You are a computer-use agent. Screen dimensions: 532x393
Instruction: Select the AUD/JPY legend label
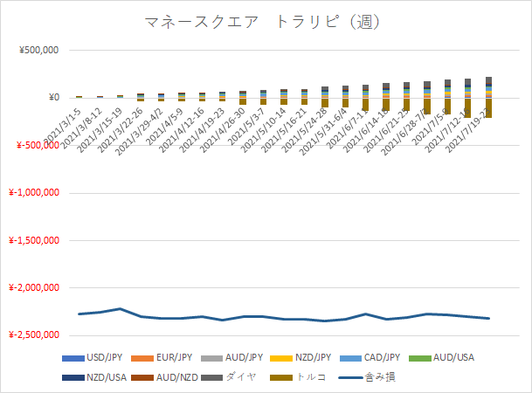coord(245,358)
